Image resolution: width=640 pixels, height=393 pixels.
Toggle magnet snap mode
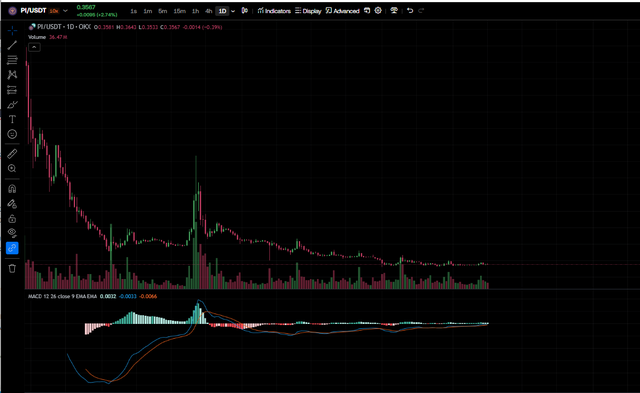coord(12,189)
